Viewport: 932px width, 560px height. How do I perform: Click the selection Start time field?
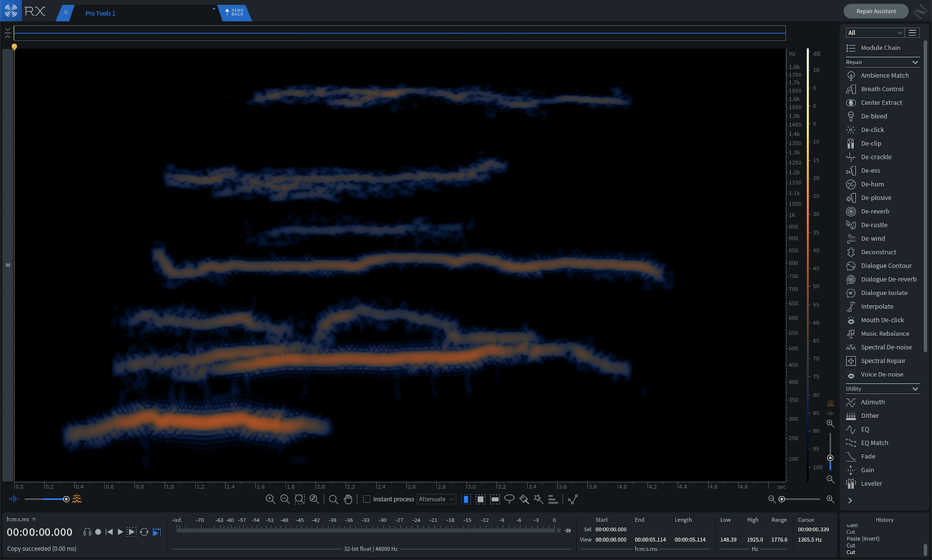(610, 530)
